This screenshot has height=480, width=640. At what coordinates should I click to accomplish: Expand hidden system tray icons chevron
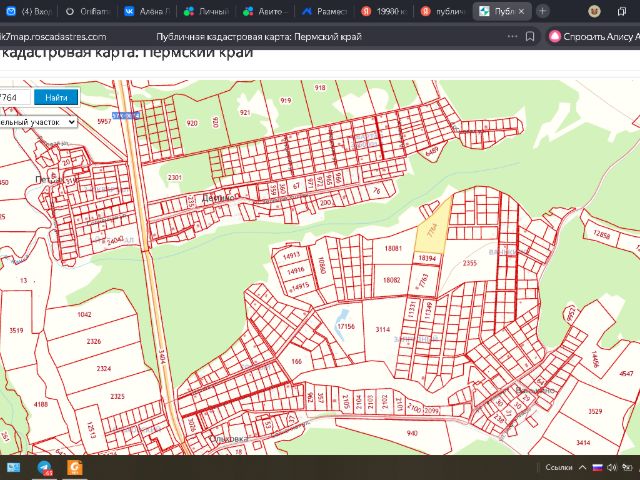click(582, 467)
